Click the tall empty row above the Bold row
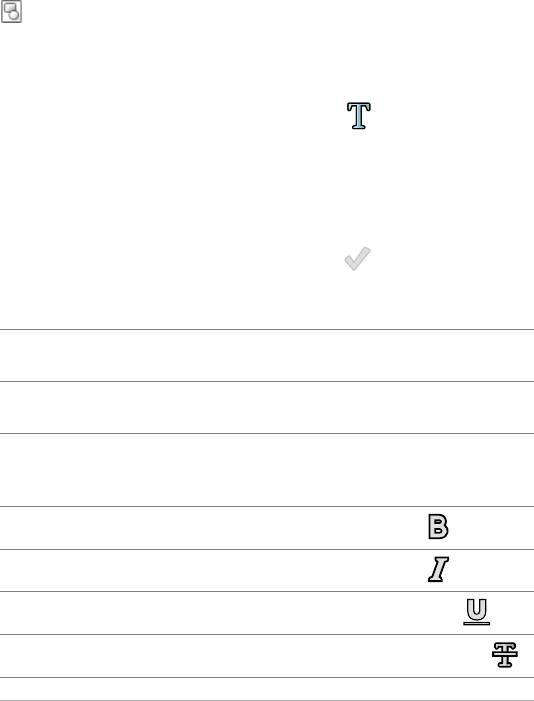 pos(267,470)
